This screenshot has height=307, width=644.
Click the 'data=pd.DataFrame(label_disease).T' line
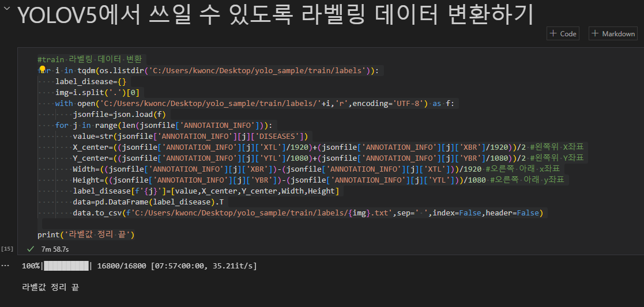point(148,202)
